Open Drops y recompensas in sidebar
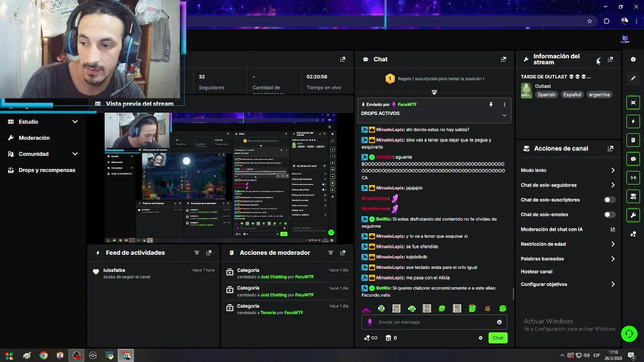The height and width of the screenshot is (362, 644). 47,170
